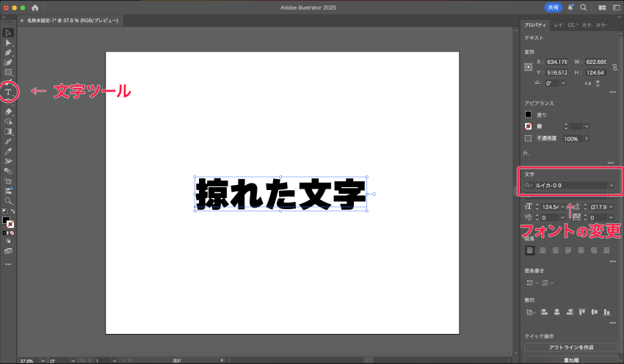This screenshot has width=624, height=364.
Task: Select the Pen tool
Action: coord(8,53)
